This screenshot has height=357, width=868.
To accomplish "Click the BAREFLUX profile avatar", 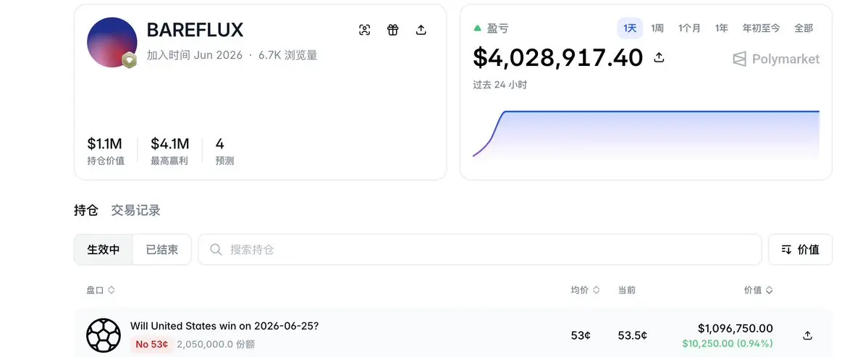I will coord(111,42).
